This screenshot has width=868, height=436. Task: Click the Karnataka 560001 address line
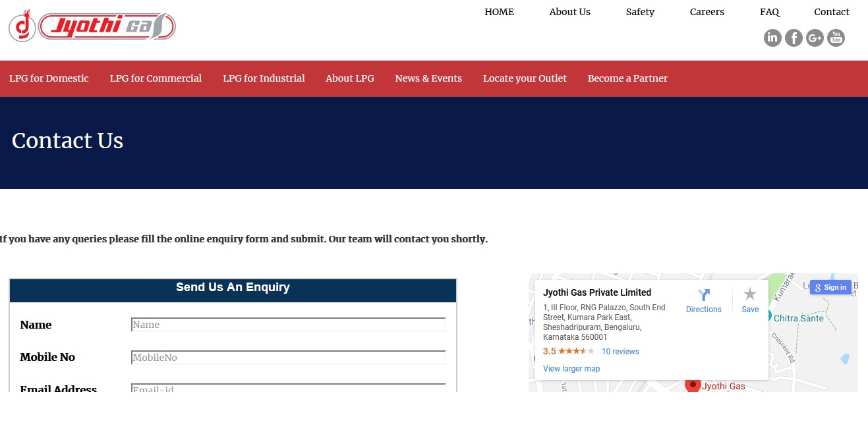575,337
